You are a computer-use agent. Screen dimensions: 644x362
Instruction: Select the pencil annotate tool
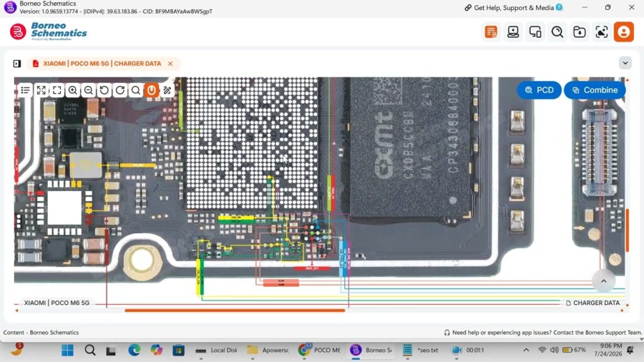coord(167,90)
